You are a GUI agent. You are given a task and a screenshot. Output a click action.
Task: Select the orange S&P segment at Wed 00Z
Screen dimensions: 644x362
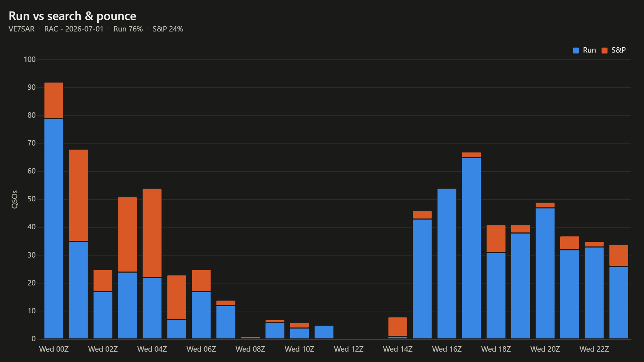(x=54, y=100)
